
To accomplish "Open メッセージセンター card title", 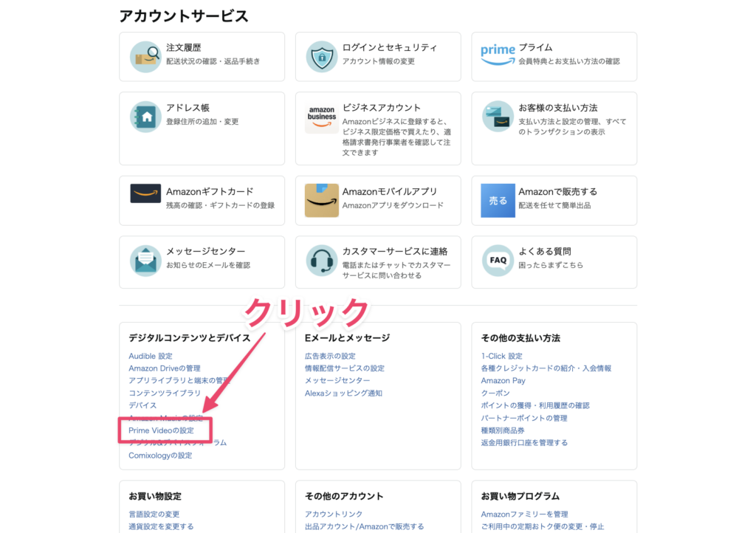I will pos(206,252).
